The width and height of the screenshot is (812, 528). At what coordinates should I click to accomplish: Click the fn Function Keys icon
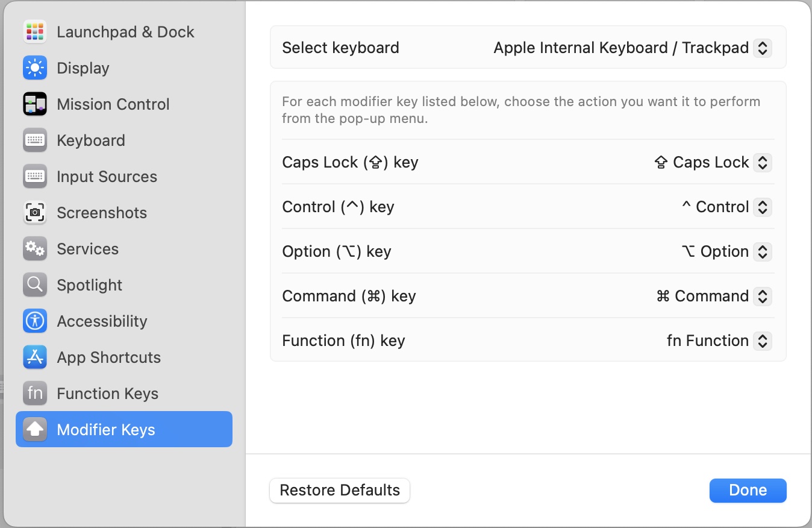(34, 393)
